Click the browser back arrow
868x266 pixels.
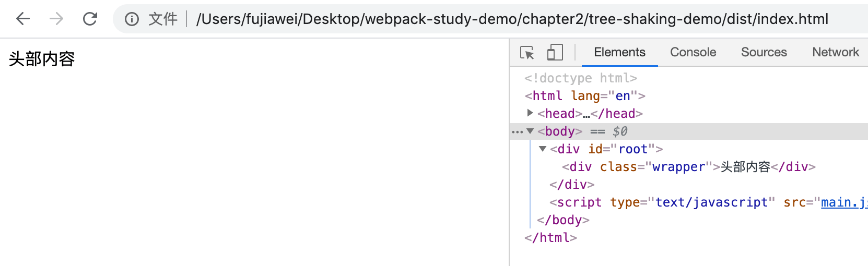[x=23, y=19]
